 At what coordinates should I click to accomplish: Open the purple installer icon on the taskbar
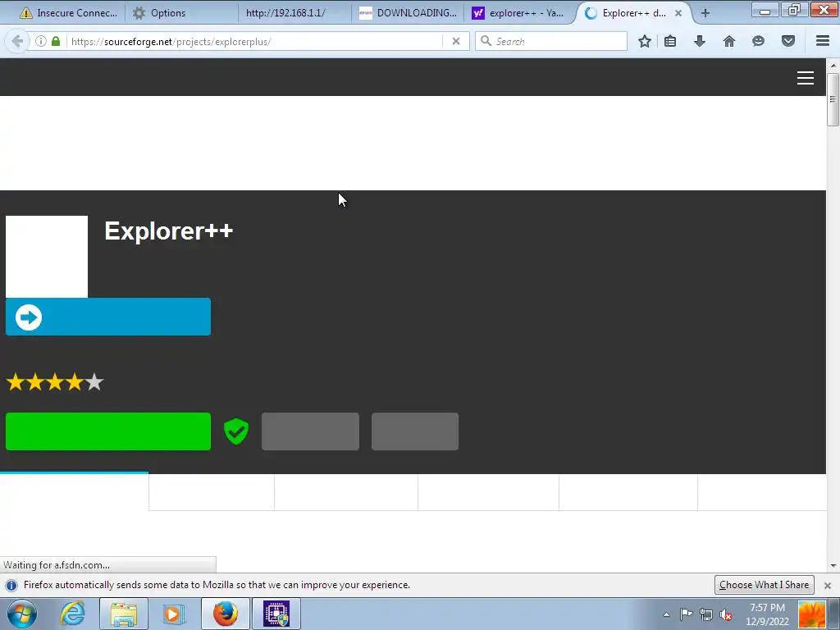276,614
